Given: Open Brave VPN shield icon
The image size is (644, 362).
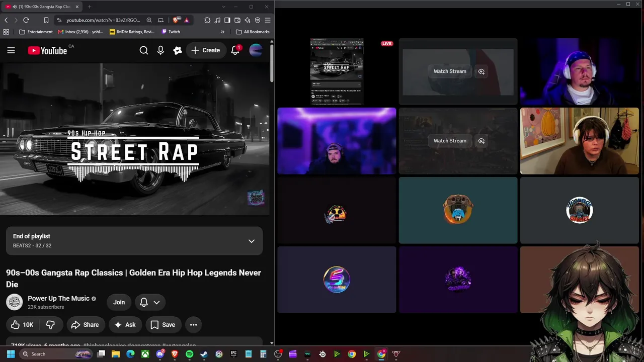Looking at the screenshot, I should [258, 20].
